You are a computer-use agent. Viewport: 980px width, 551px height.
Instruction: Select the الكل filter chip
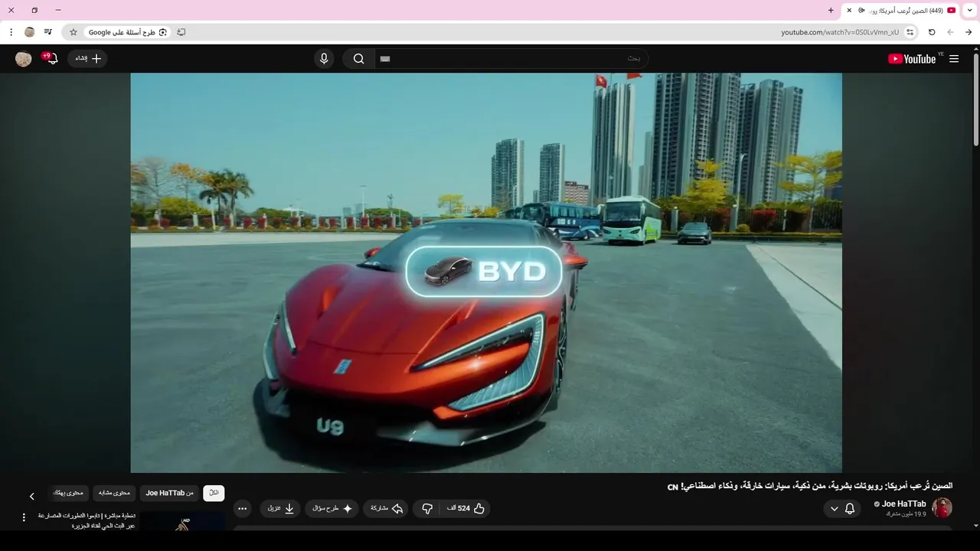[214, 493]
